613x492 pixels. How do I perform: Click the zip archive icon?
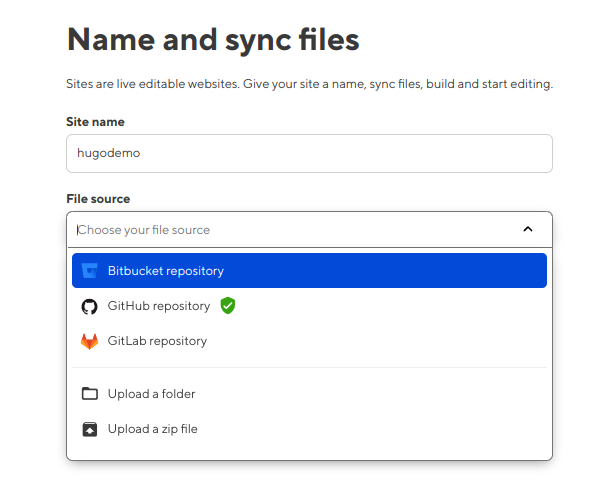(x=90, y=429)
